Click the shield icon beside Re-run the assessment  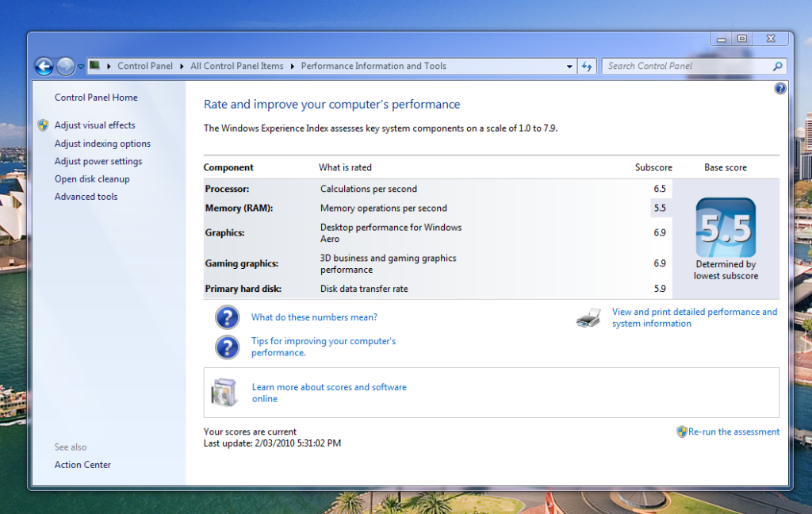(682, 432)
